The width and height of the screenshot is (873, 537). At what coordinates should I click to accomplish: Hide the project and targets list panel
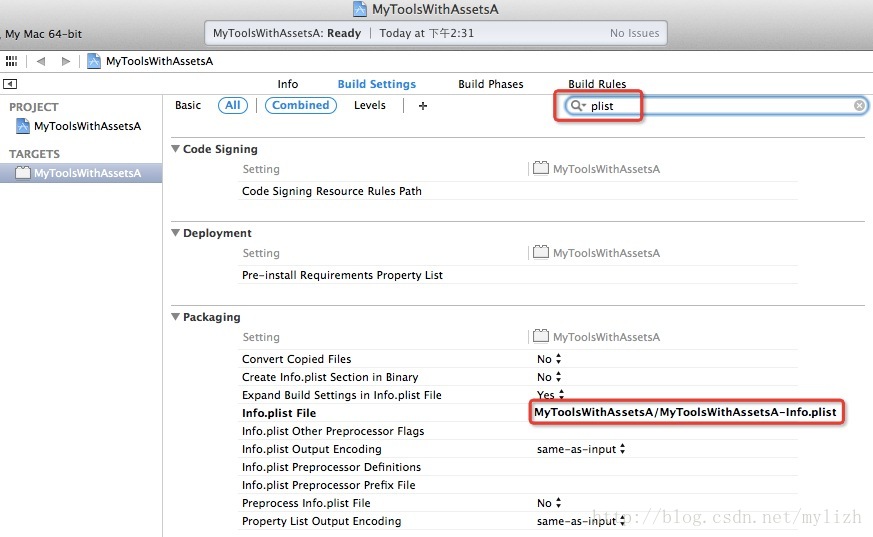[x=10, y=84]
